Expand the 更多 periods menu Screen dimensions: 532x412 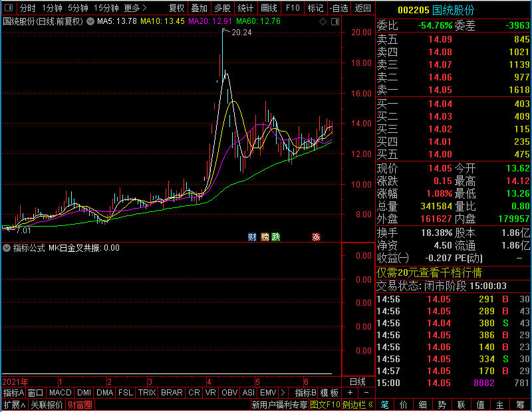pyautogui.click(x=135, y=8)
